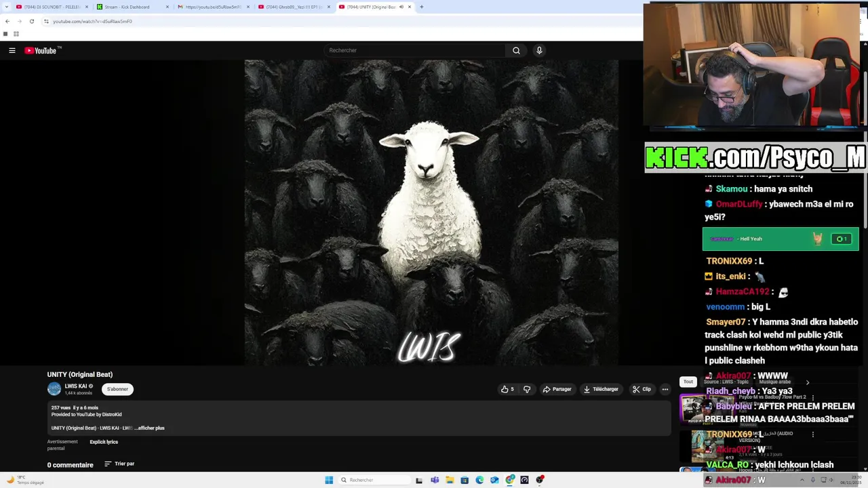Open the weather widget on the taskbar
868x488 pixels.
[x=26, y=480]
